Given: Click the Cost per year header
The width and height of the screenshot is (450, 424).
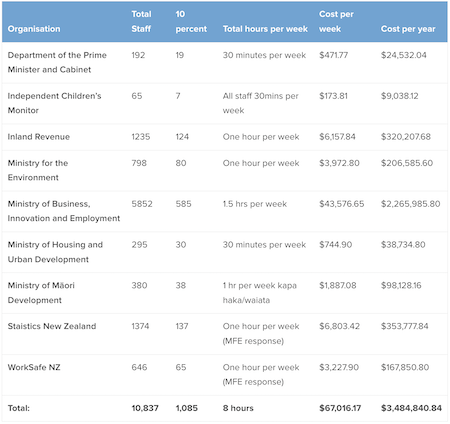Looking at the screenshot, I should tap(408, 29).
